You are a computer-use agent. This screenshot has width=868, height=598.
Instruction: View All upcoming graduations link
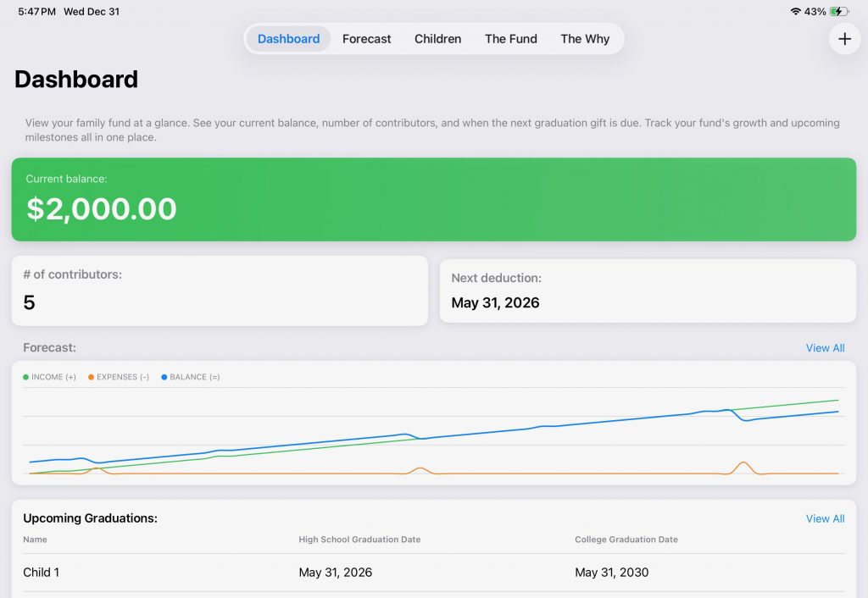tap(825, 518)
